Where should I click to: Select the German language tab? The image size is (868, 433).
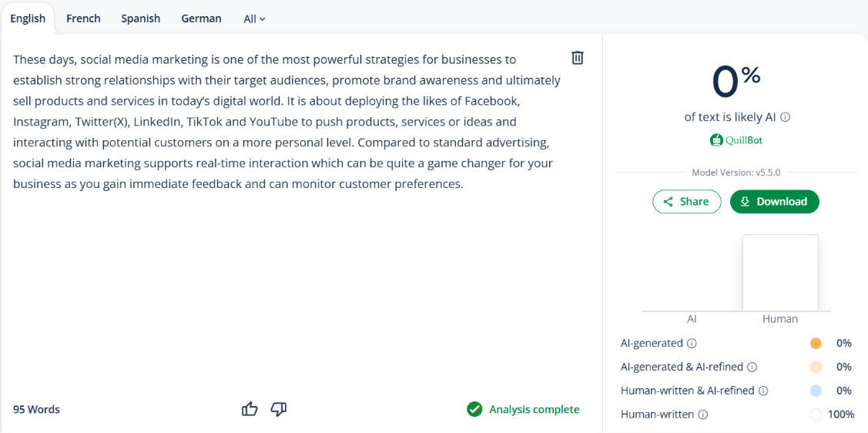pos(201,18)
